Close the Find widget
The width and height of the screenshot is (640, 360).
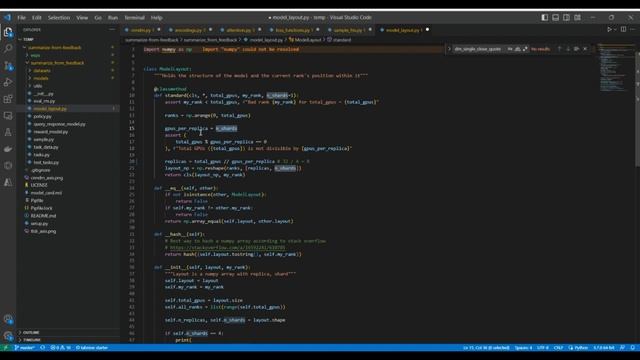(x=585, y=49)
